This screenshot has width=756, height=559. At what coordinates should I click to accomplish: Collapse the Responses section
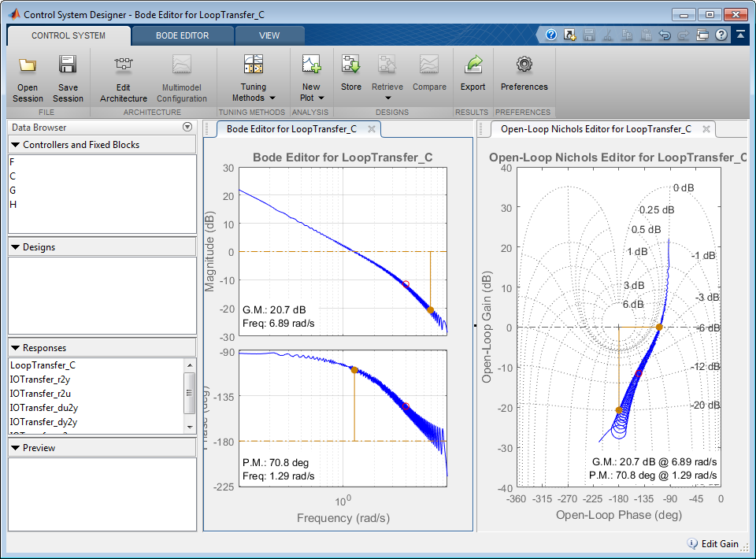click(x=16, y=348)
